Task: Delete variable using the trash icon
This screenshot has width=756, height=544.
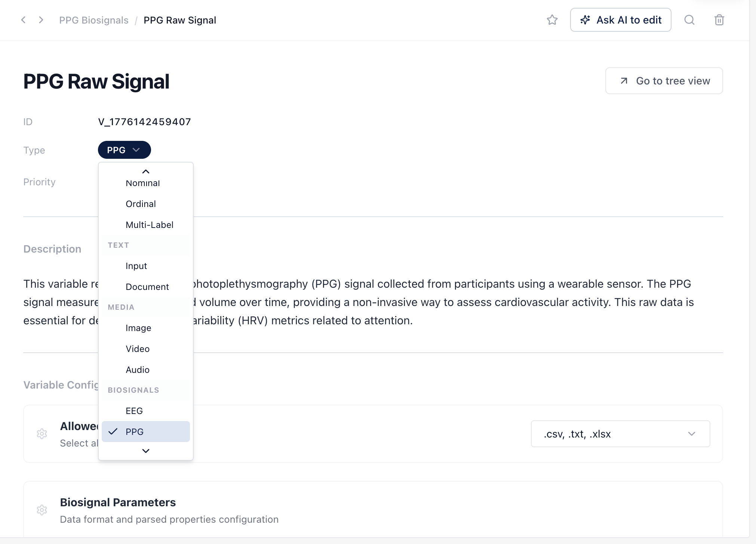Action: tap(719, 20)
